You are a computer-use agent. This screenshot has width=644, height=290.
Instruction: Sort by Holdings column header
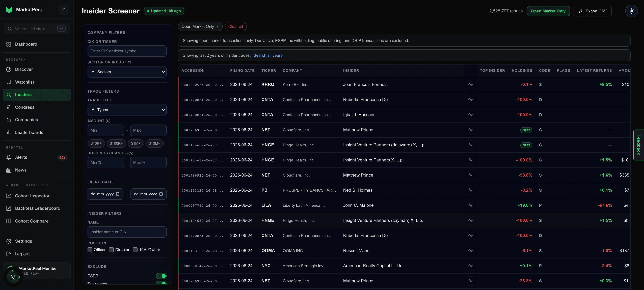pos(522,70)
